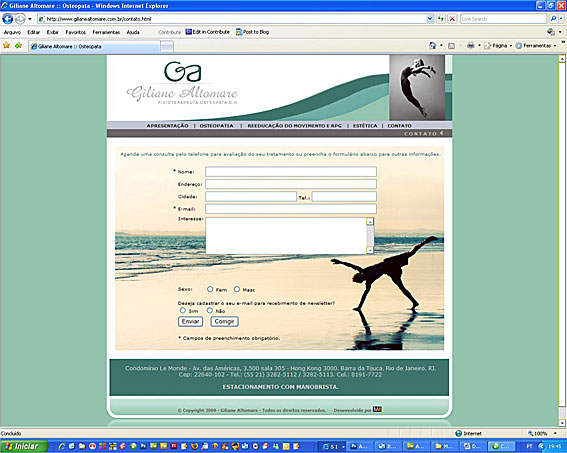Image resolution: width=567 pixels, height=453 pixels.
Task: Click the Live Search magnifier icon
Action: pyautogui.click(x=553, y=19)
